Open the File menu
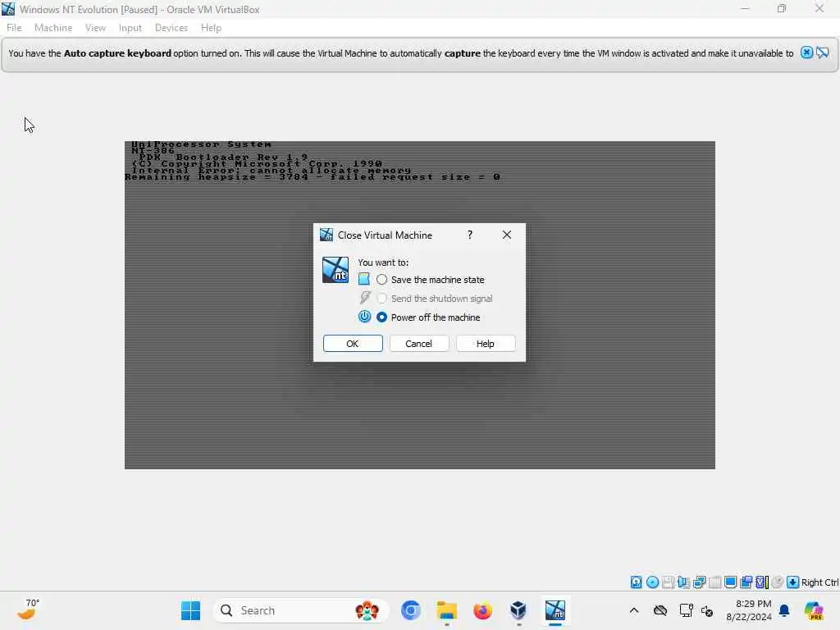 click(14, 28)
